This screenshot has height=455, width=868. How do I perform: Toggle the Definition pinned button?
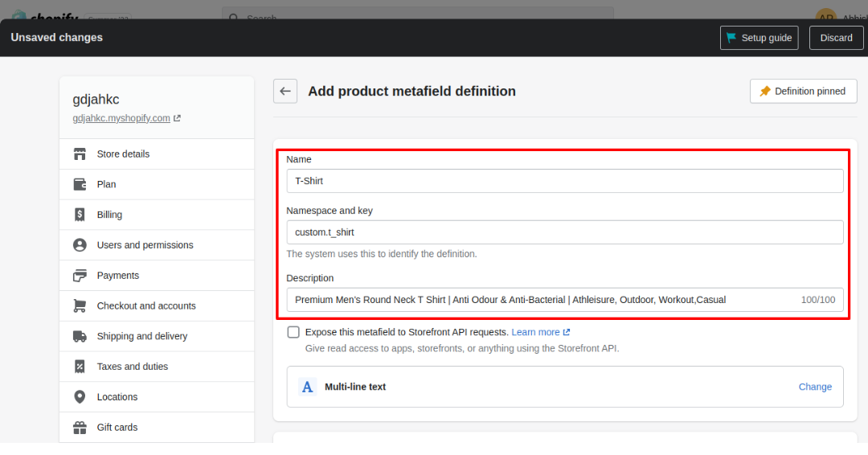803,92
